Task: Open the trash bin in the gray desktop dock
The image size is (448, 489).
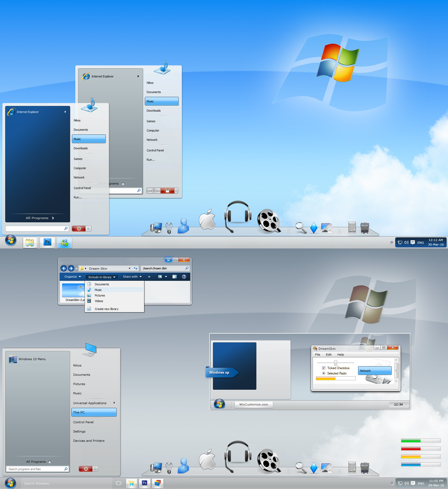Action: pos(365,468)
